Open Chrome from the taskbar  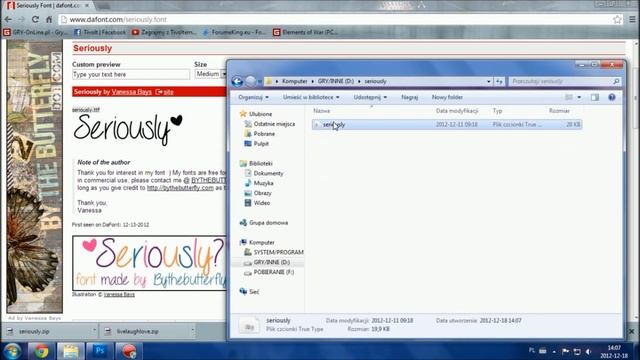41,351
